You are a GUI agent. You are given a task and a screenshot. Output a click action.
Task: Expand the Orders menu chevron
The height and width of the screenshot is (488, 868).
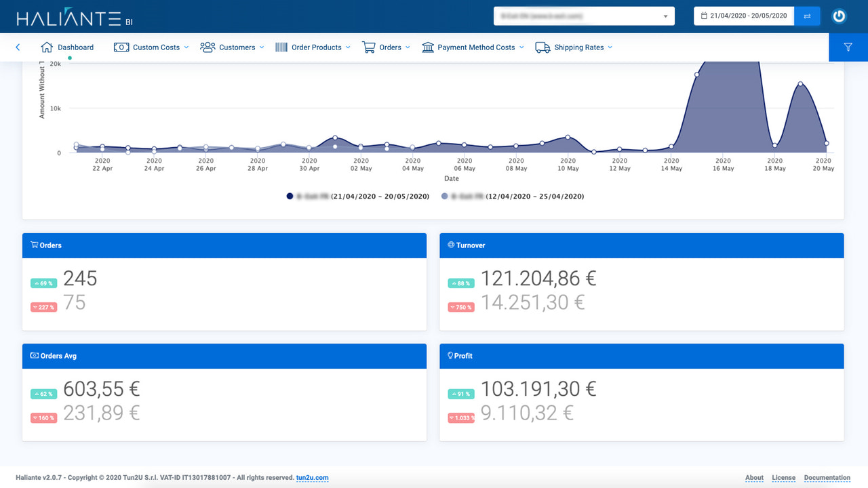point(408,47)
